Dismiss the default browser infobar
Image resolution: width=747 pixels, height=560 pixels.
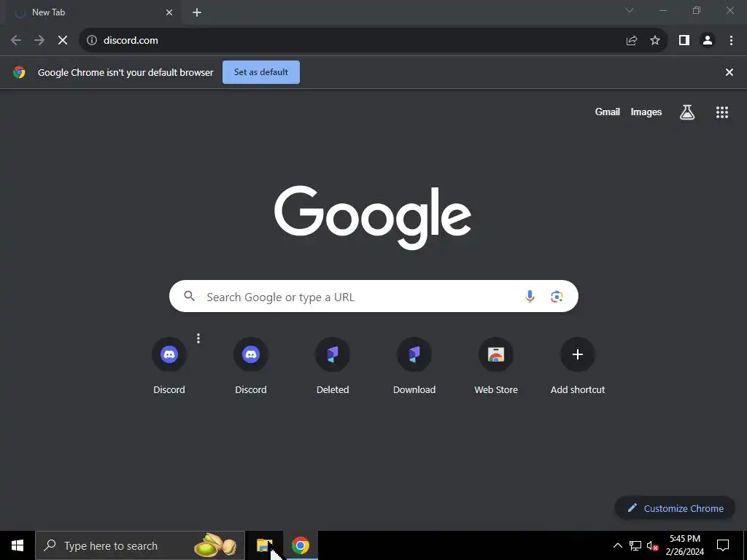point(729,72)
